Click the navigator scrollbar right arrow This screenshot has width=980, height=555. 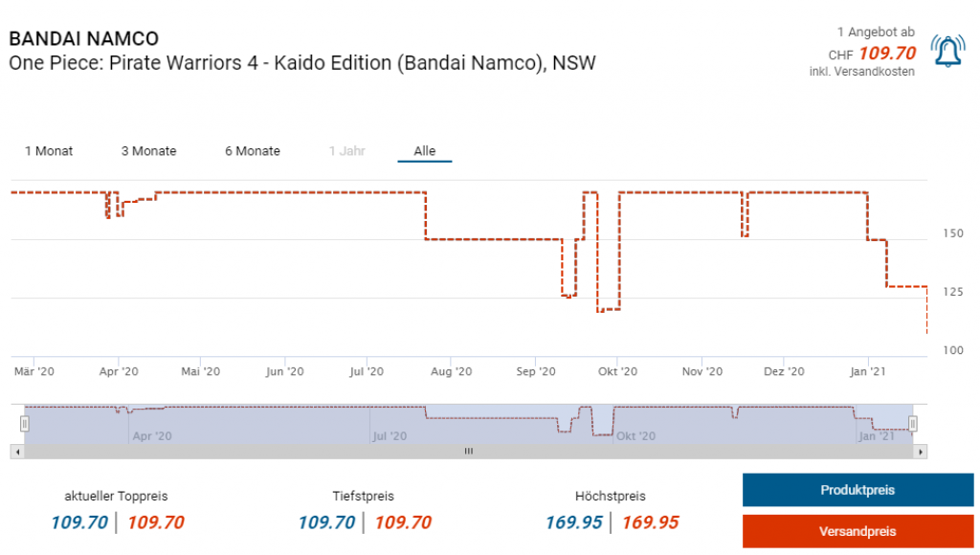921,451
